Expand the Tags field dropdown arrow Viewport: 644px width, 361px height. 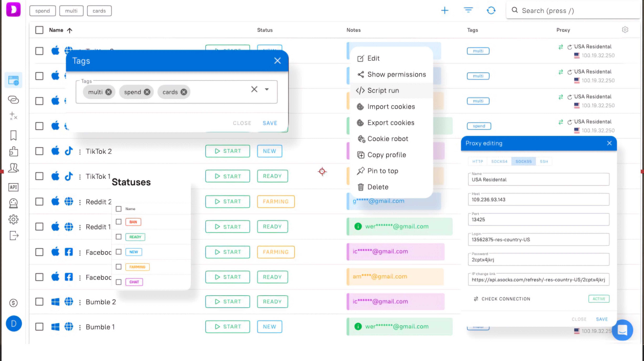267,89
